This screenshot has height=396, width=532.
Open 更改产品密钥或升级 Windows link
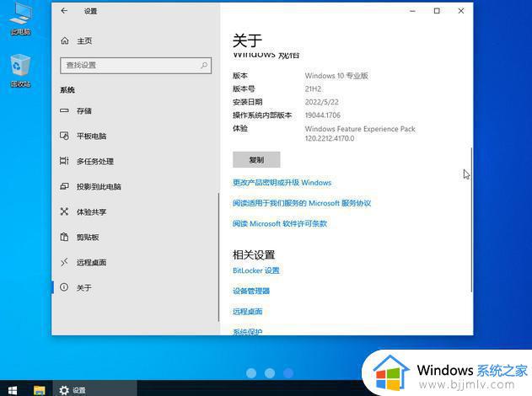tap(282, 182)
